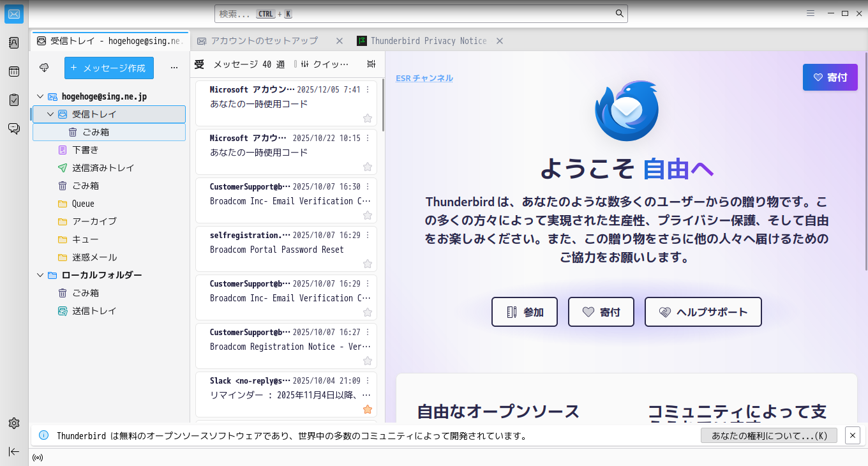
Task: Open more menu of Broadcom Registration Notice message
Action: pyautogui.click(x=368, y=333)
